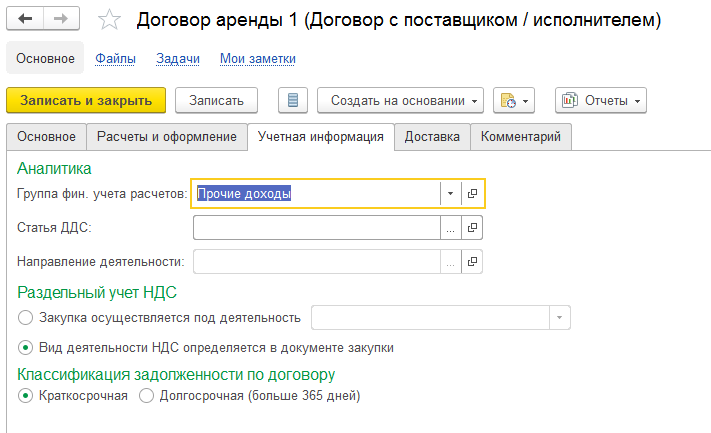Expand the Отчеты dropdown menu
This screenshot has height=433, width=711.
tap(601, 100)
